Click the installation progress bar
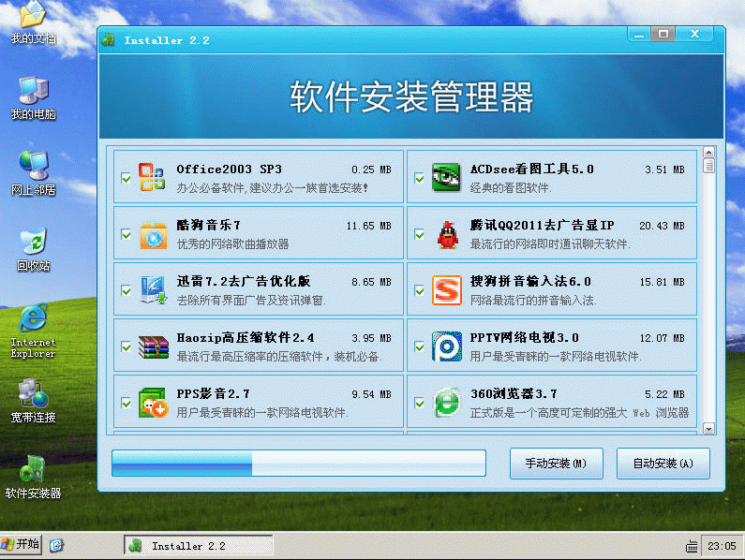The height and width of the screenshot is (560, 745). pos(298,464)
